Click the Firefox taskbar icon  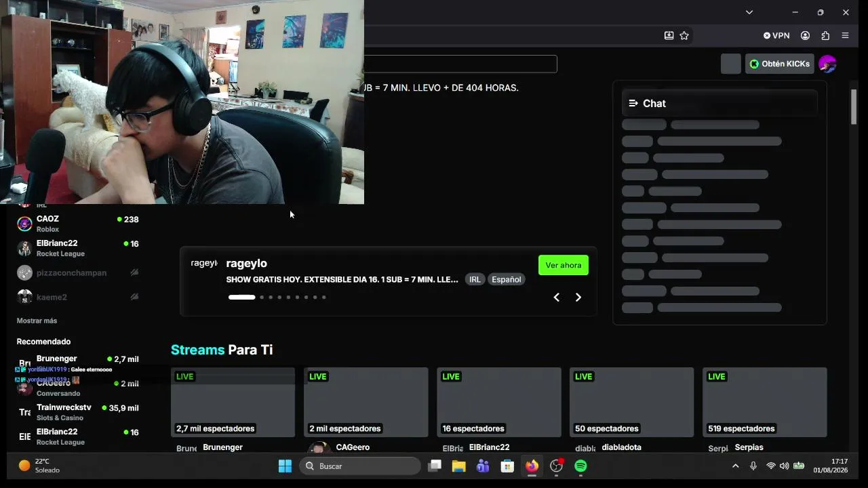coord(532,466)
